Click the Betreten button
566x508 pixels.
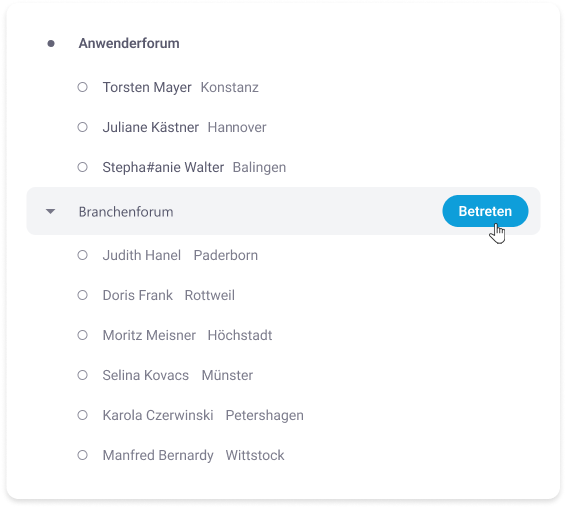[485, 211]
